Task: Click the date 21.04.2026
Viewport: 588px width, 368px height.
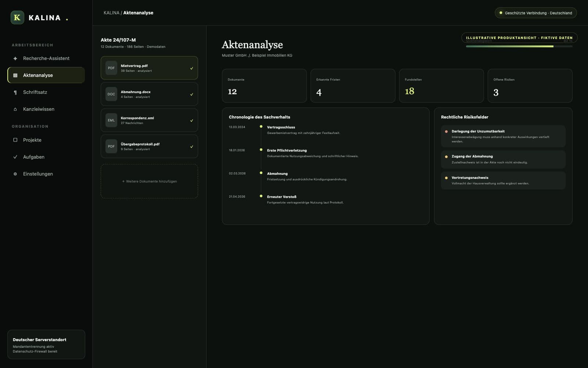Action: pos(237,197)
